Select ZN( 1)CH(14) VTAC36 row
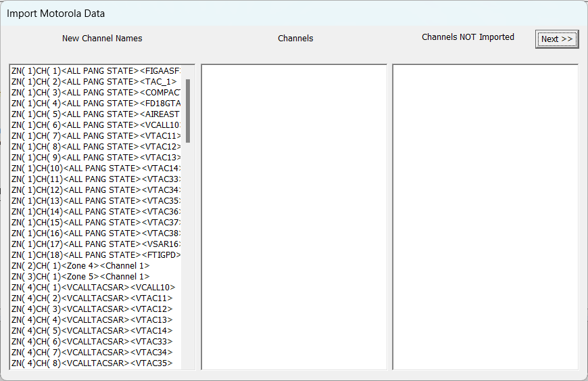Screen dimensions: 588x381 coord(96,212)
